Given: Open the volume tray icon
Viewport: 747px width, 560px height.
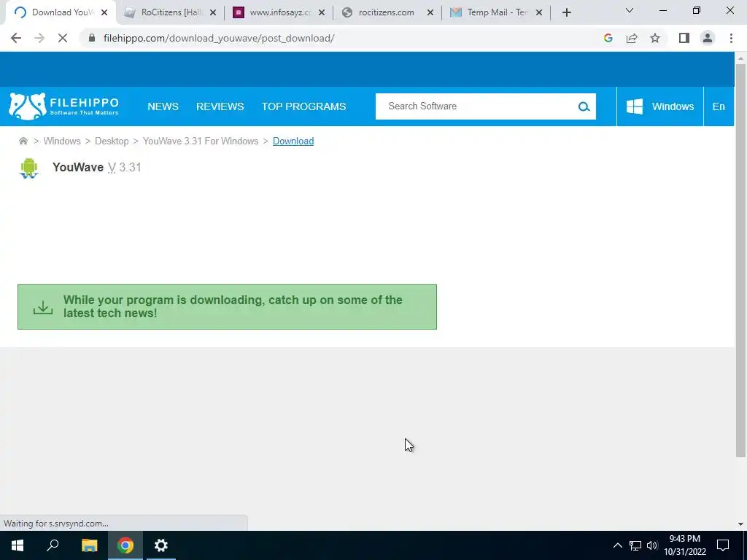Looking at the screenshot, I should [x=652, y=545].
